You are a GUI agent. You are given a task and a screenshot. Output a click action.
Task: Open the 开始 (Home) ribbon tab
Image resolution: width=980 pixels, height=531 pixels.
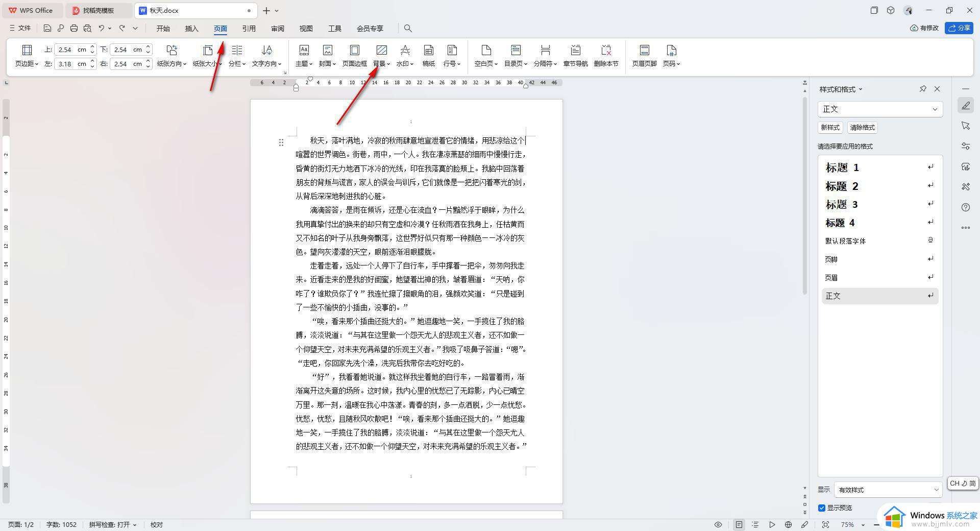pos(163,28)
